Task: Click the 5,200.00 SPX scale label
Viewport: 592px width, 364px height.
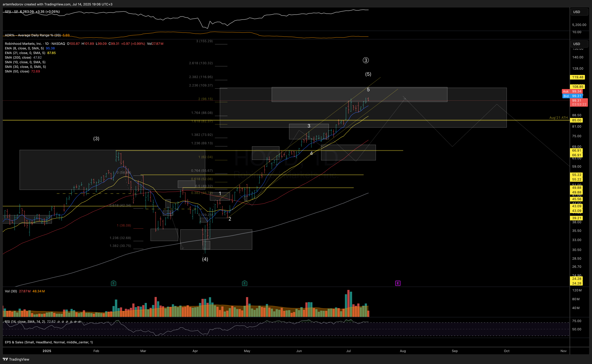Action: click(x=579, y=25)
